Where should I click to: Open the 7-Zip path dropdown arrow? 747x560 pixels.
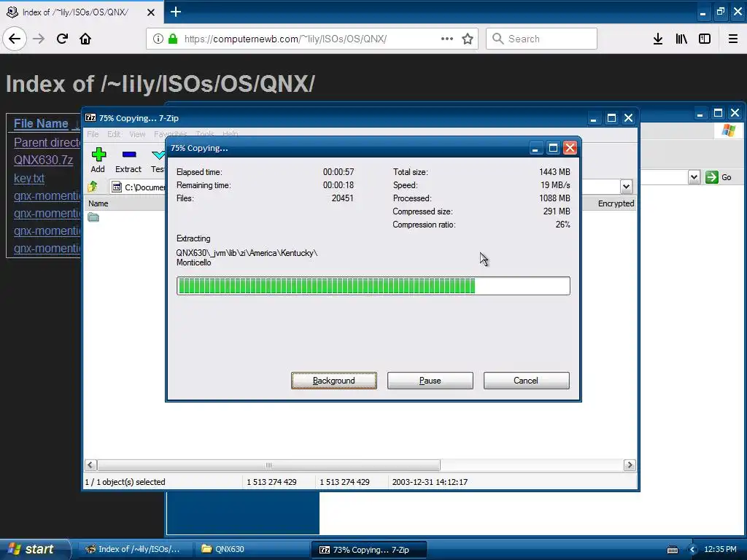pyautogui.click(x=626, y=187)
